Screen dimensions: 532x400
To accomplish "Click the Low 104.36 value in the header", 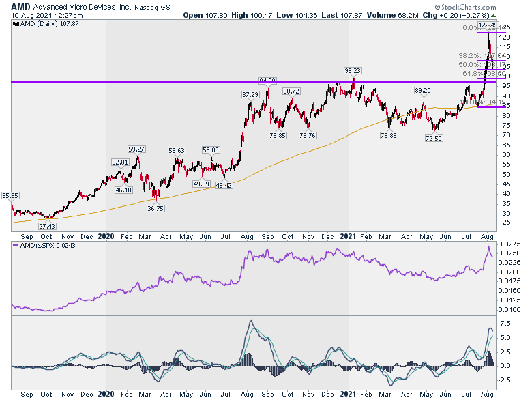I will (297, 15).
